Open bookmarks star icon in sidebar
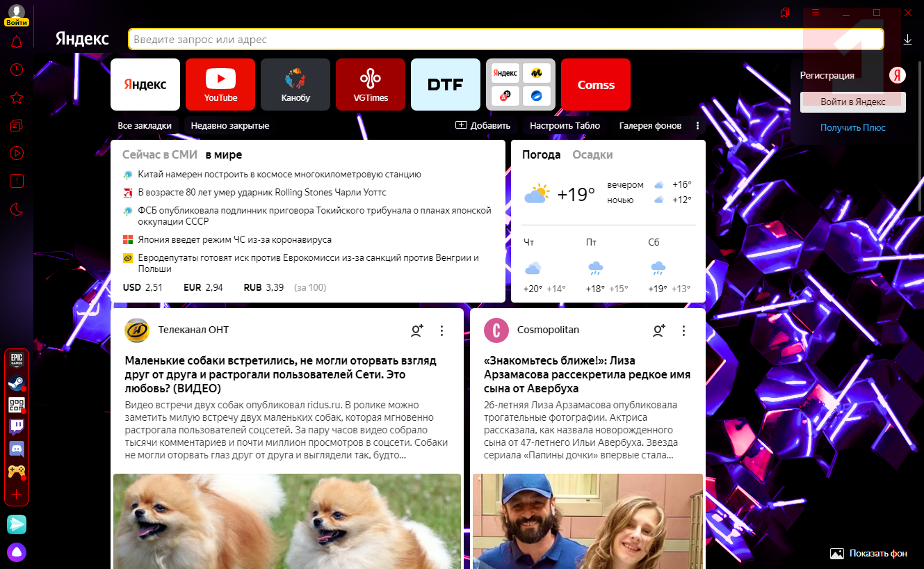Image resolution: width=924 pixels, height=569 pixels. [x=17, y=97]
